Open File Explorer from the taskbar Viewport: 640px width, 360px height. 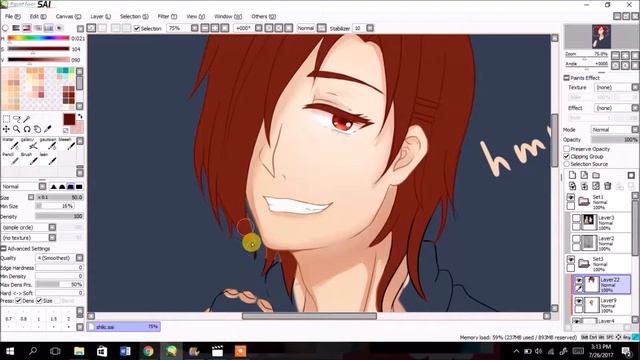coord(79,351)
